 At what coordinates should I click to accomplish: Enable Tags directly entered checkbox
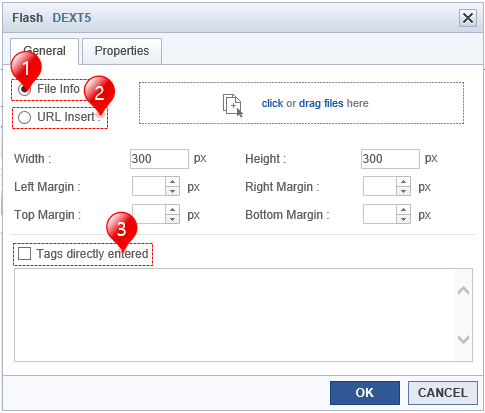24,254
